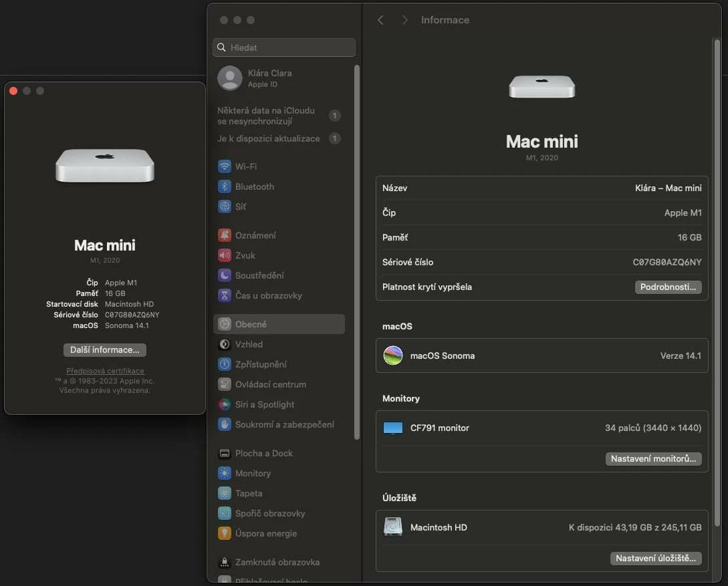Screen dimensions: 728x586
Task: Open Wi-Fi settings icon in sidebar
Action: [x=224, y=166]
